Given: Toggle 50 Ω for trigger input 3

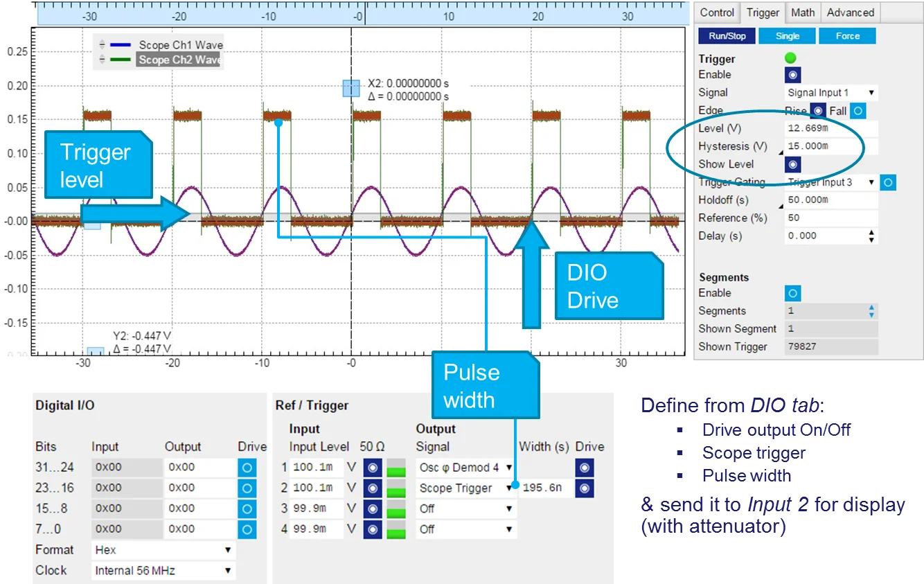Looking at the screenshot, I should (x=373, y=509).
